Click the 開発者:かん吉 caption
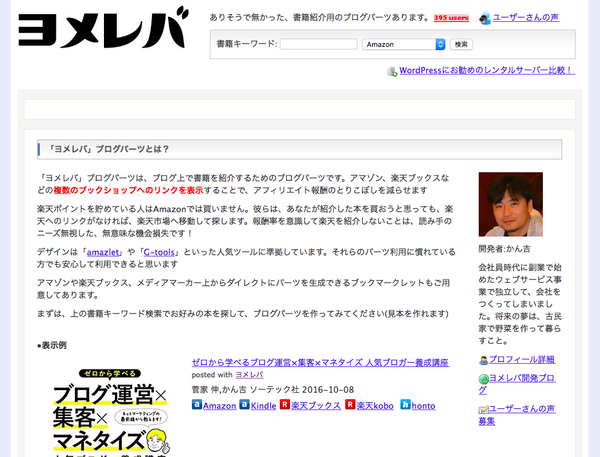 [504, 249]
